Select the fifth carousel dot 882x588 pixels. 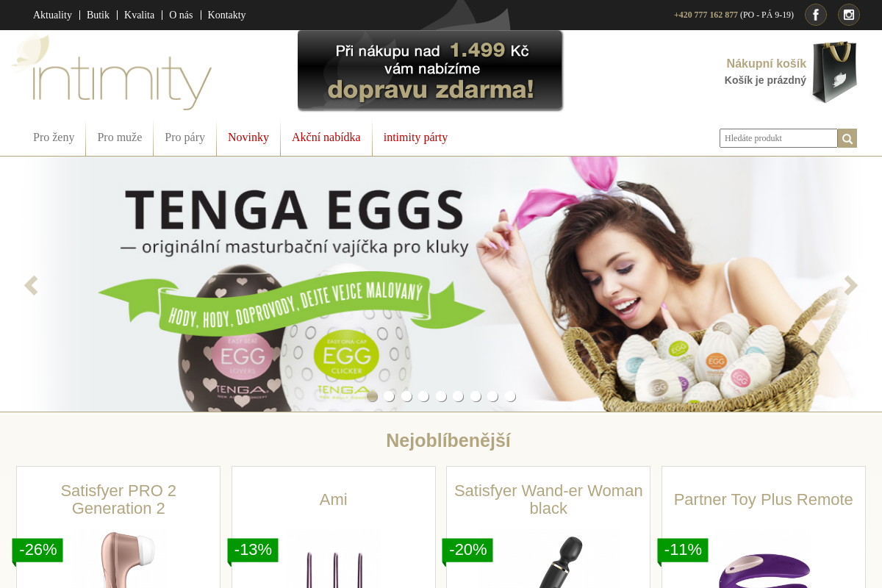pos(441,396)
